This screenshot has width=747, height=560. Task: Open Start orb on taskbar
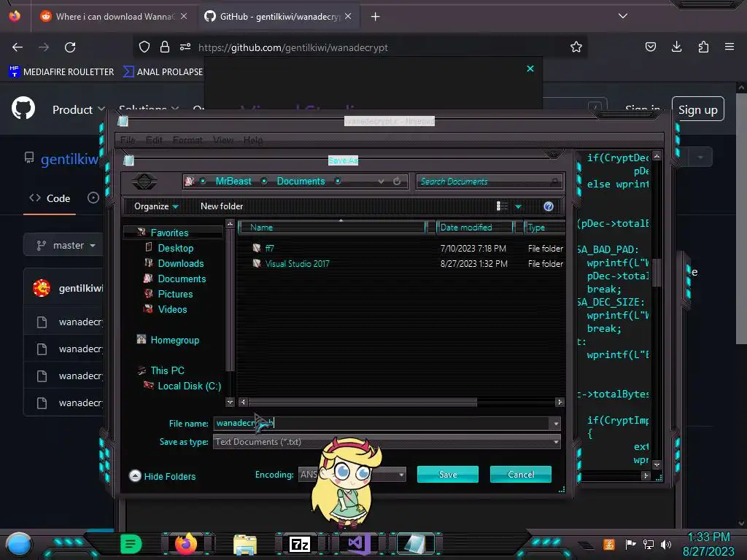click(x=19, y=545)
